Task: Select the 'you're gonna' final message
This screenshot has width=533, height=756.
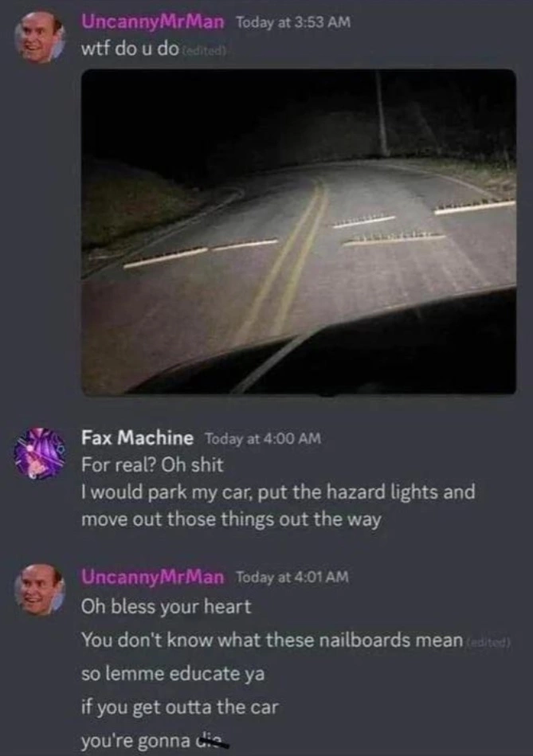Action: point(153,740)
